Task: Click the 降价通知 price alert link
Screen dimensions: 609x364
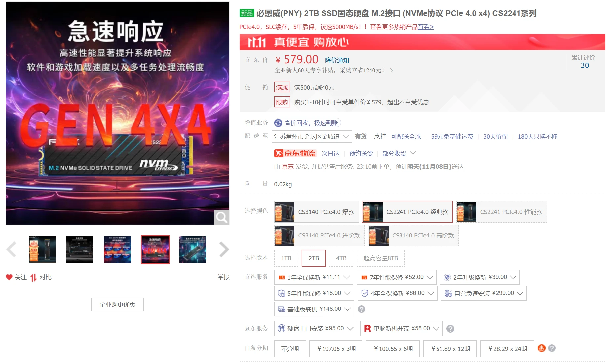Action: click(x=337, y=60)
